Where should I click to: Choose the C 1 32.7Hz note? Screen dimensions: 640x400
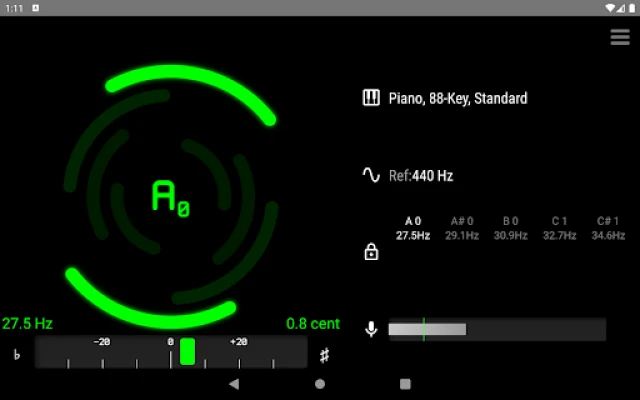[559, 228]
